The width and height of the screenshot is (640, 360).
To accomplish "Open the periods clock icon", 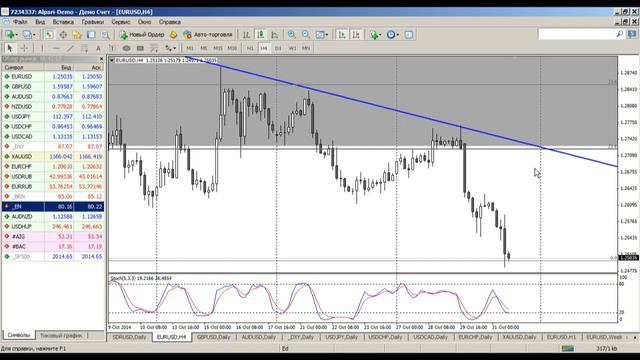I will [x=391, y=35].
